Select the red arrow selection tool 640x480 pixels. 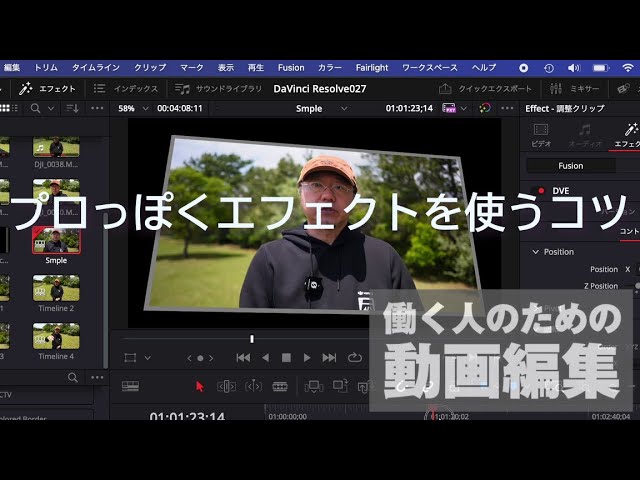pyautogui.click(x=199, y=386)
